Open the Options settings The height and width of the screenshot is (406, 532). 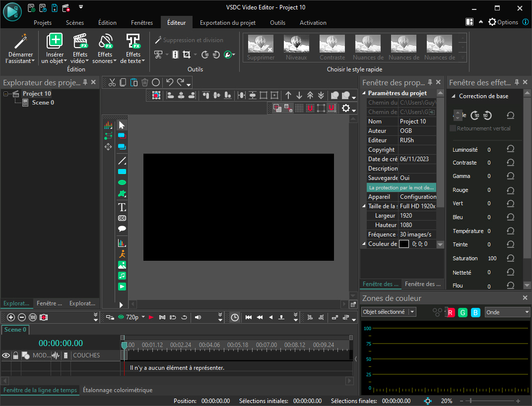pyautogui.click(x=503, y=22)
